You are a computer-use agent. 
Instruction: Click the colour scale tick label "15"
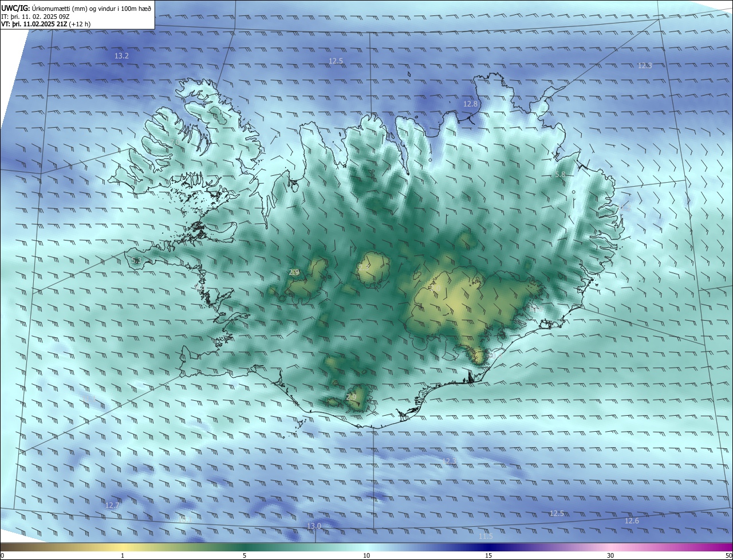(x=488, y=555)
